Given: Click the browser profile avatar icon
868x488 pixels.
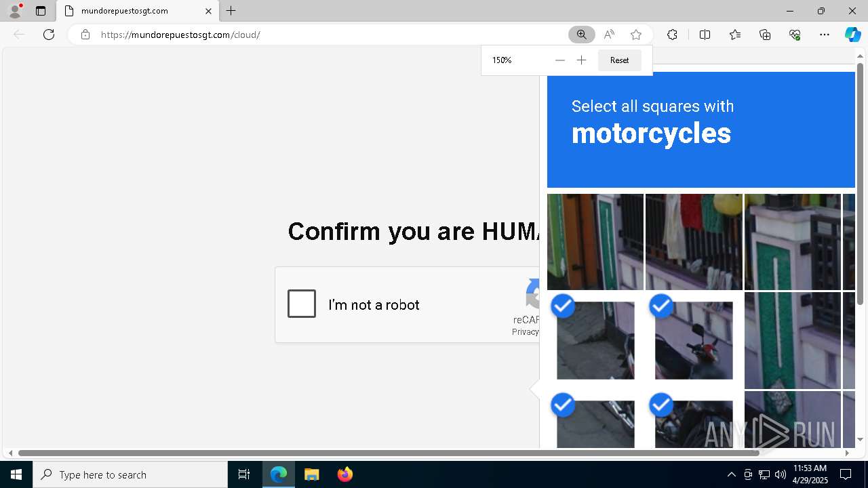Looking at the screenshot, I should click(15, 11).
